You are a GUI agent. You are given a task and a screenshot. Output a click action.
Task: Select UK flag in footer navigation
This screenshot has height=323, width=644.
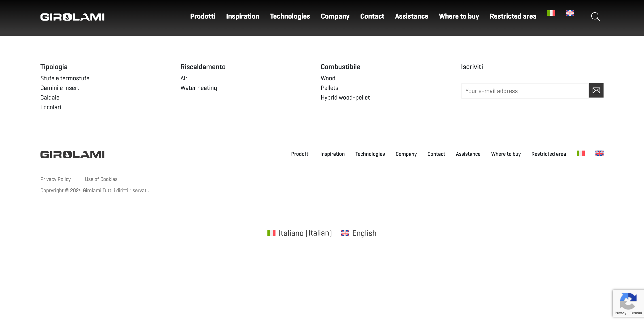pos(599,153)
